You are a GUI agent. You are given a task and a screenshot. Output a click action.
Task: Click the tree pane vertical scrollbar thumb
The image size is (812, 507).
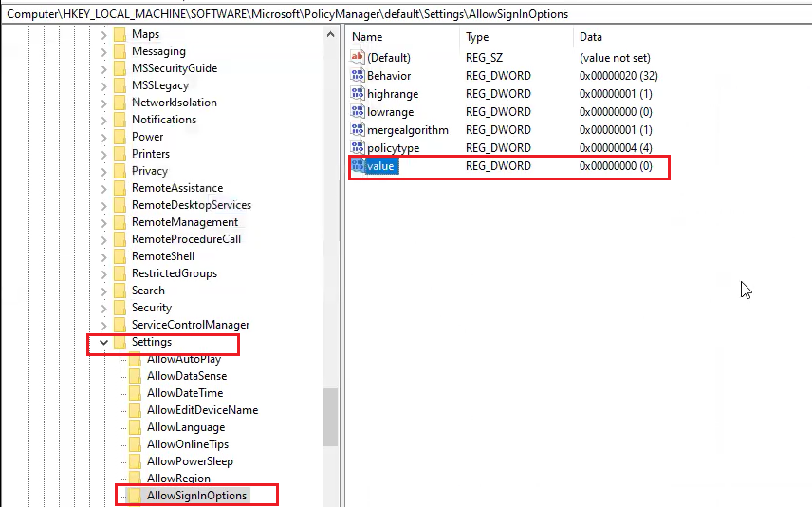pyautogui.click(x=331, y=416)
